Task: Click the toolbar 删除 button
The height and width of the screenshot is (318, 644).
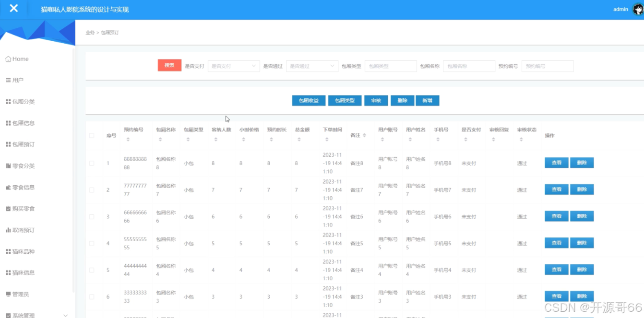Action: pos(402,101)
